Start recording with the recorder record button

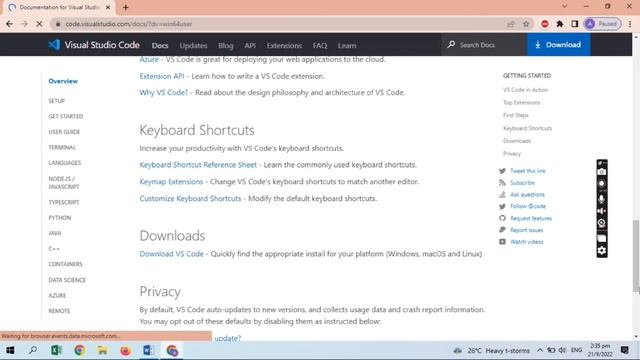pyautogui.click(x=602, y=184)
